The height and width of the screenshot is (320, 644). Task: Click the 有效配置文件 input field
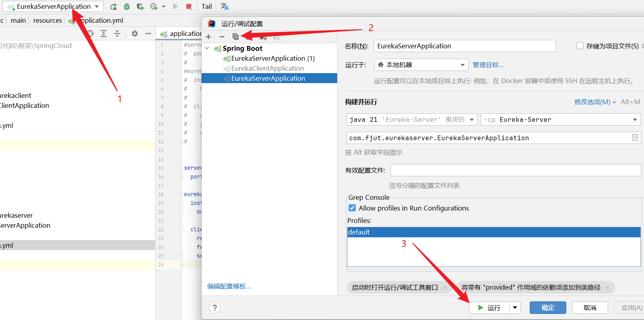[516, 170]
